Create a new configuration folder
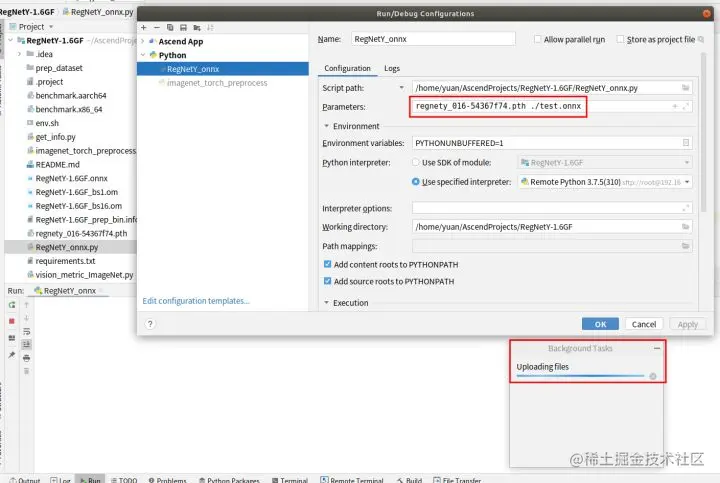Viewport: 720px width, 483px height. [197, 28]
